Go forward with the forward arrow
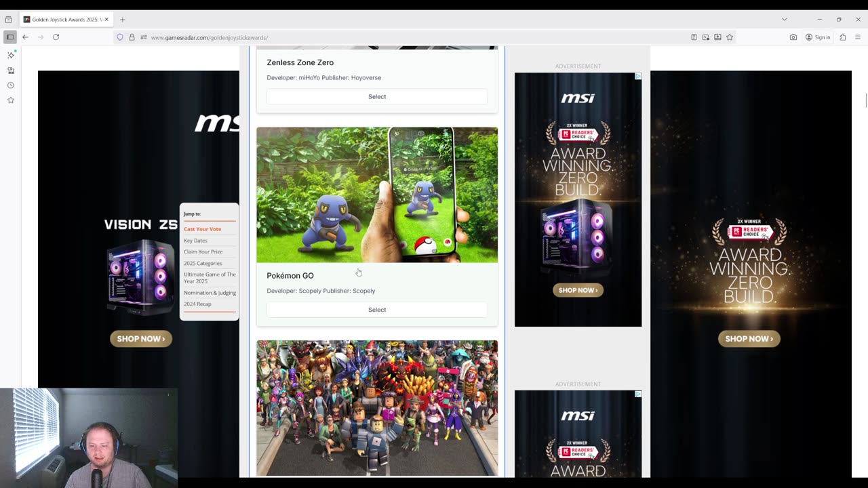Image resolution: width=868 pixels, height=488 pixels. [40, 37]
